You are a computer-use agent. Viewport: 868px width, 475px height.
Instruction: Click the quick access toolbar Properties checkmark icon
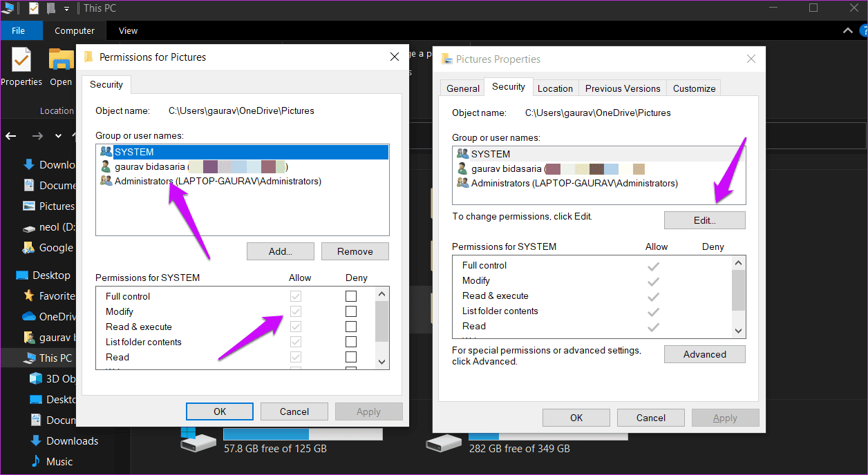(x=34, y=8)
